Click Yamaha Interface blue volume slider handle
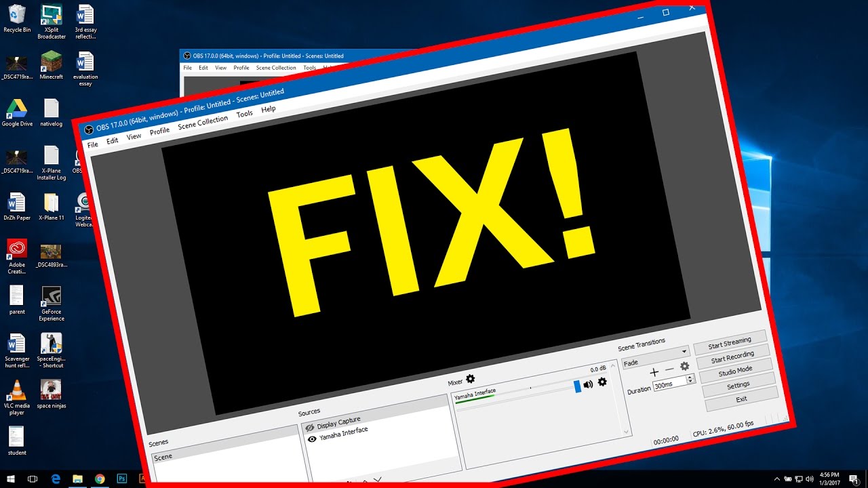Image resolution: width=868 pixels, height=488 pixels. [x=578, y=386]
